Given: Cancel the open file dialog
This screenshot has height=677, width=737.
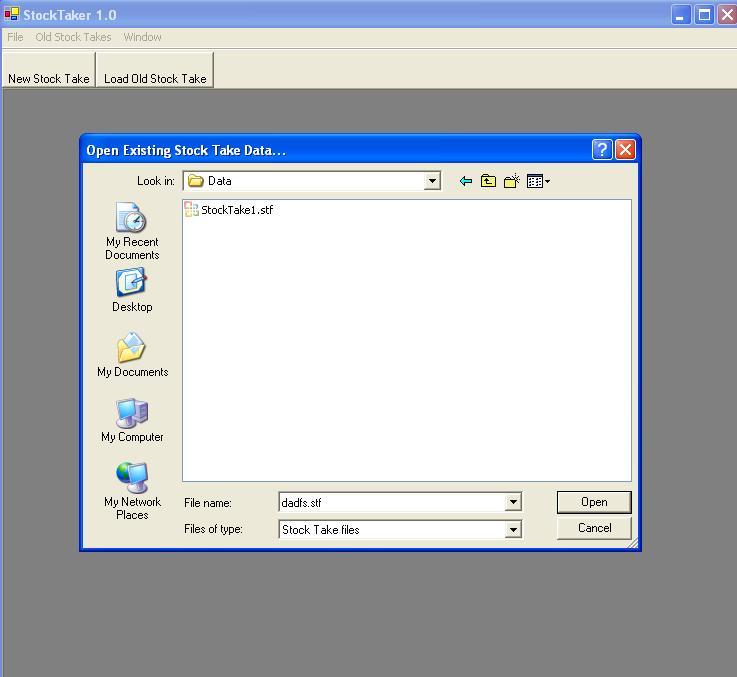Looking at the screenshot, I should (x=594, y=528).
